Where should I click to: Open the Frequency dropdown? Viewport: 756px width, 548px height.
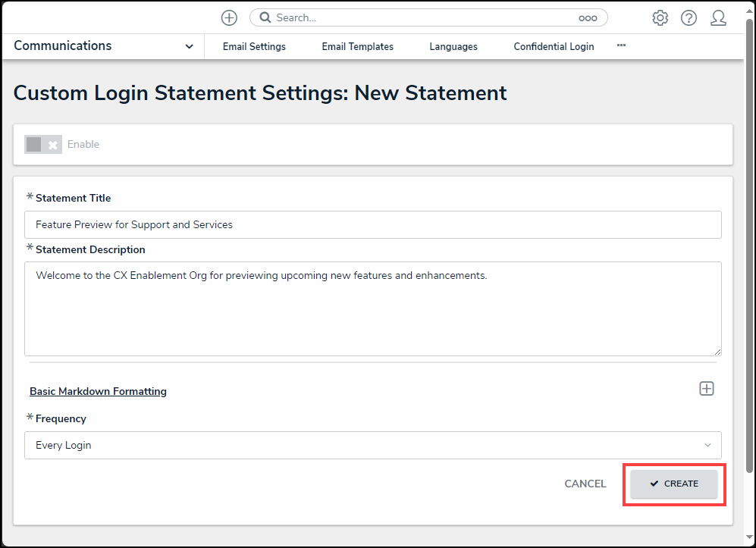coord(372,445)
